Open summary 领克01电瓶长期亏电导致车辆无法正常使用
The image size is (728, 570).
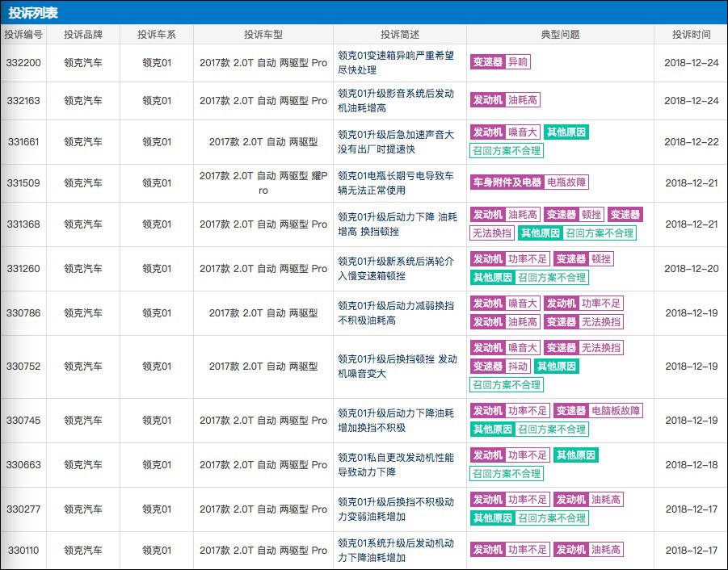coord(396,183)
